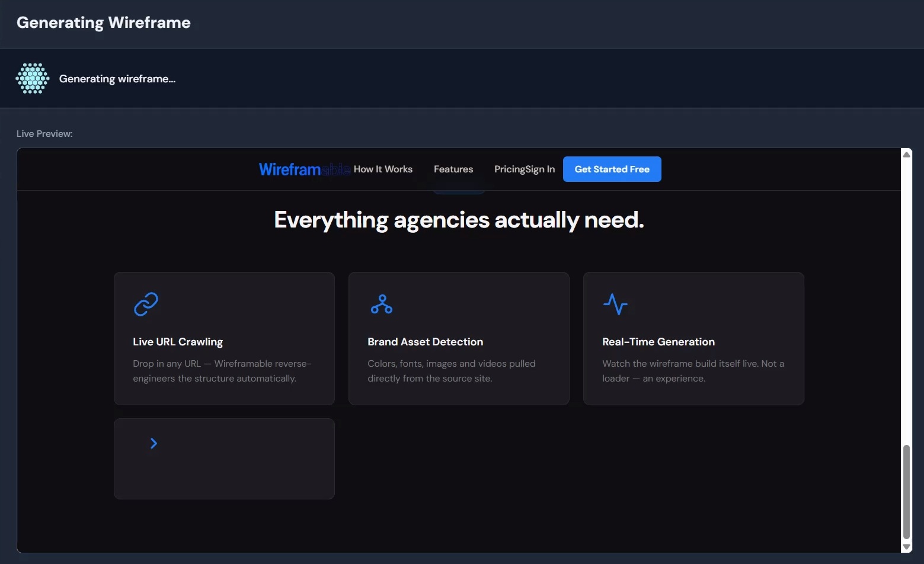Click the scrollbar down arrow
This screenshot has width=924, height=564.
pos(907,547)
